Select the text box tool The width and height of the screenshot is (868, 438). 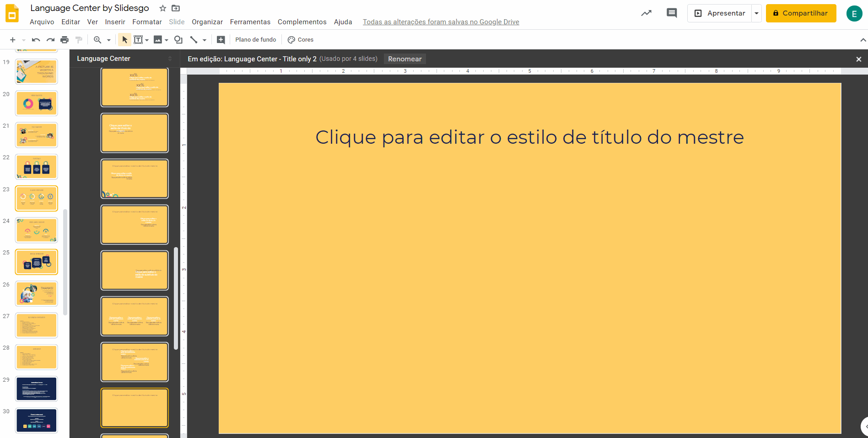click(x=138, y=40)
